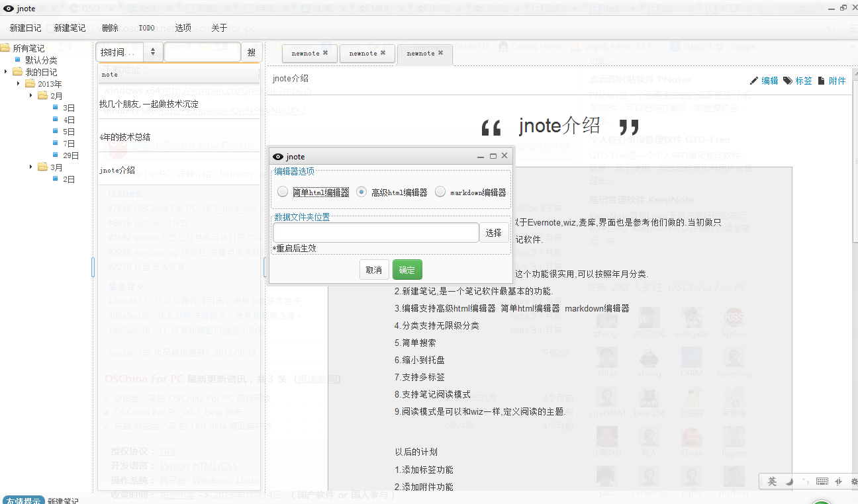Select the 5日 diary entry
This screenshot has height=504, width=858.
69,132
